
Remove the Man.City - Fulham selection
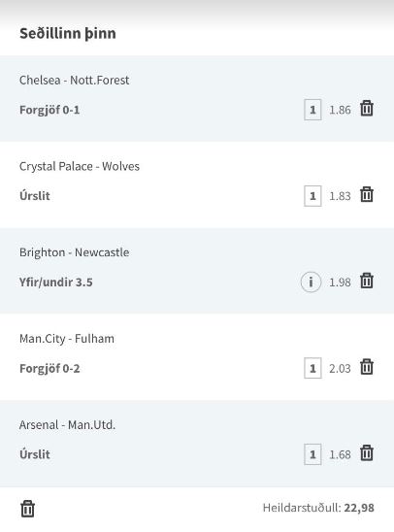click(367, 367)
